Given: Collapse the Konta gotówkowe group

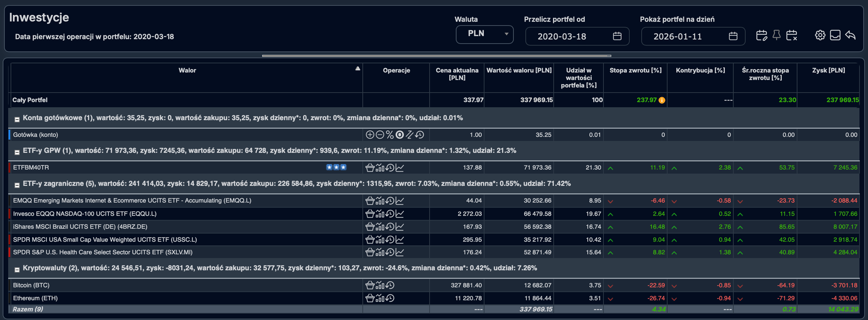Looking at the screenshot, I should point(17,119).
